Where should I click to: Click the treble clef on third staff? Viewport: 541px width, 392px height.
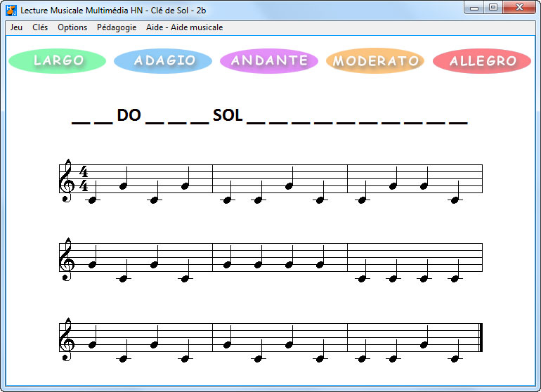[67, 339]
